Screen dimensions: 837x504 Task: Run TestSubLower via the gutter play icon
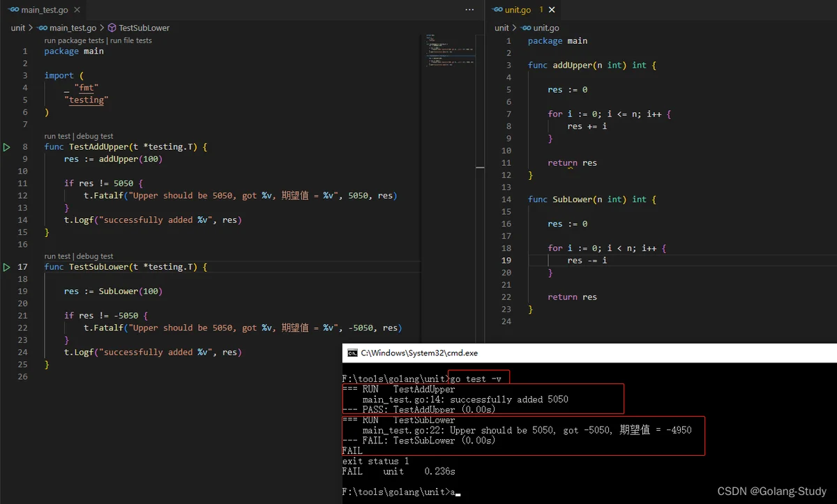tap(7, 267)
